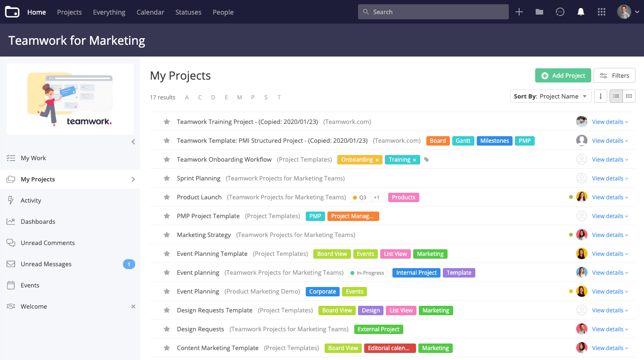Click the tag icon on Teamwork Onboarding Workflow
The height and width of the screenshot is (360, 644).
[x=426, y=160]
